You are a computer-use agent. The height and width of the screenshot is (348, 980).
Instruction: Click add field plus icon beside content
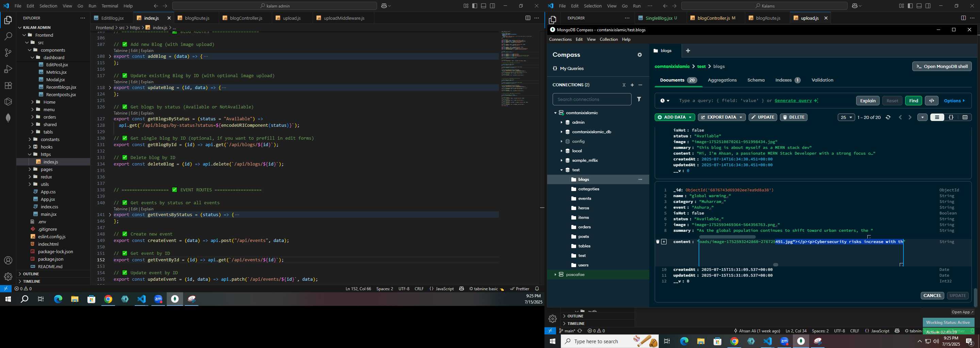[664, 242]
